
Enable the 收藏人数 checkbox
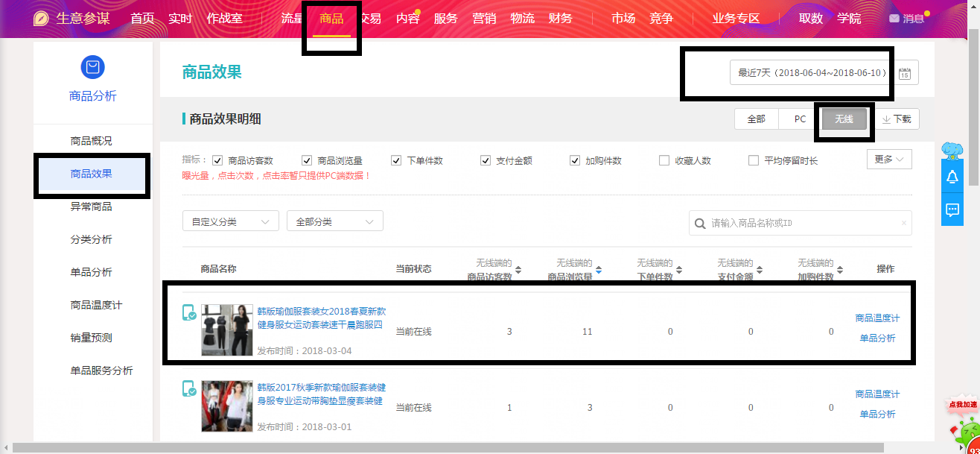click(x=664, y=160)
